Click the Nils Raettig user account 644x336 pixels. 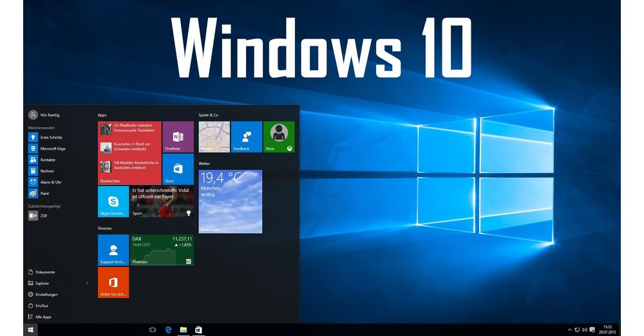click(x=44, y=115)
